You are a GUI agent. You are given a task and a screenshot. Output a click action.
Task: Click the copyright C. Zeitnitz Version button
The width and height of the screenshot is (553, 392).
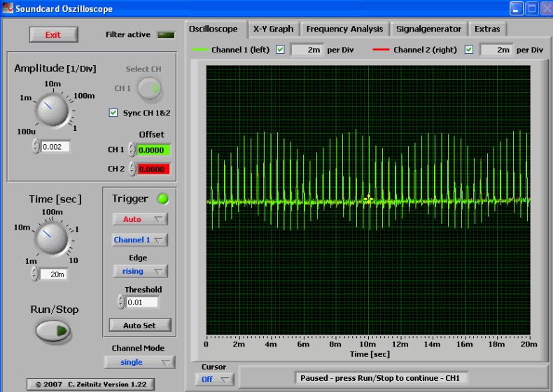tap(90, 384)
